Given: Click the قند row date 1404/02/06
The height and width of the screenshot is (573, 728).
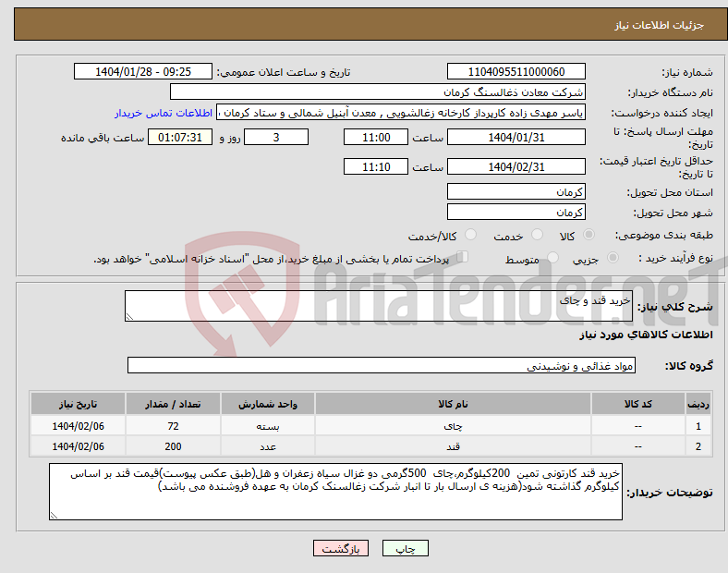Looking at the screenshot, I should [x=78, y=446].
